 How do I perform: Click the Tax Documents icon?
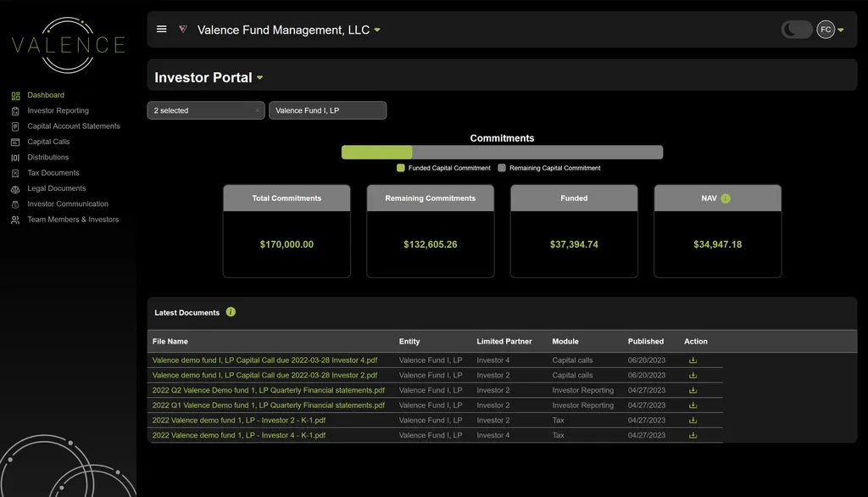pyautogui.click(x=15, y=173)
